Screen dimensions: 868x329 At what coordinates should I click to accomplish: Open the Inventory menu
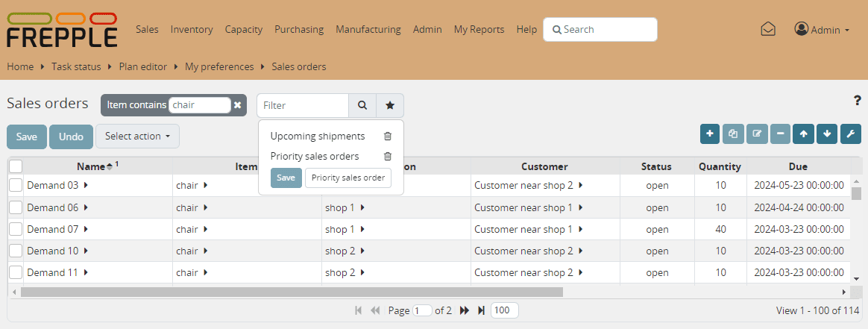192,30
